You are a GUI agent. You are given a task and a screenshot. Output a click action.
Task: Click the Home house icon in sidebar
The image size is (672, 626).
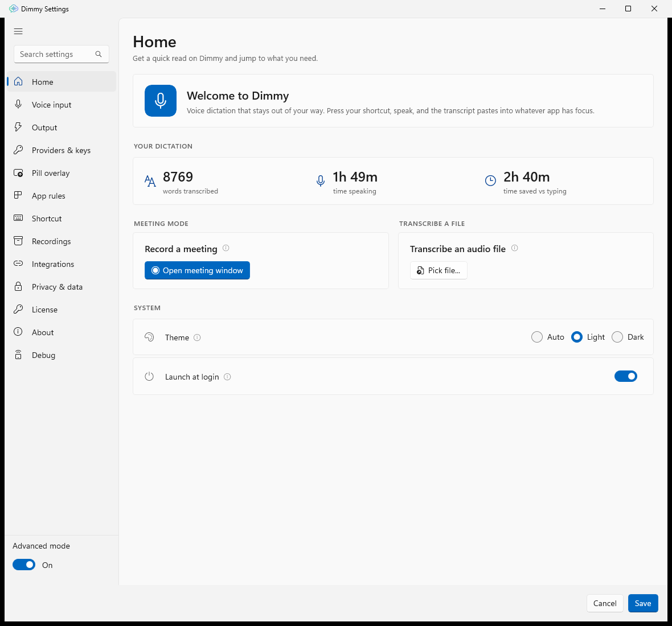pyautogui.click(x=18, y=81)
